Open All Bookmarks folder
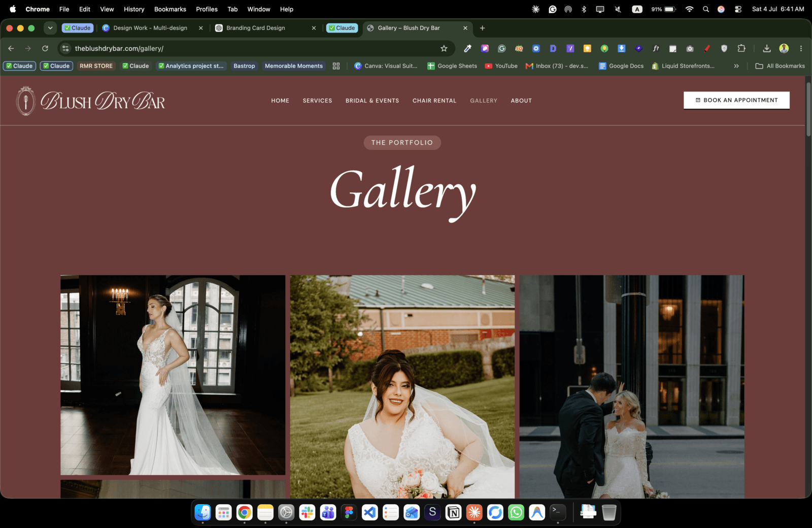 [780, 66]
